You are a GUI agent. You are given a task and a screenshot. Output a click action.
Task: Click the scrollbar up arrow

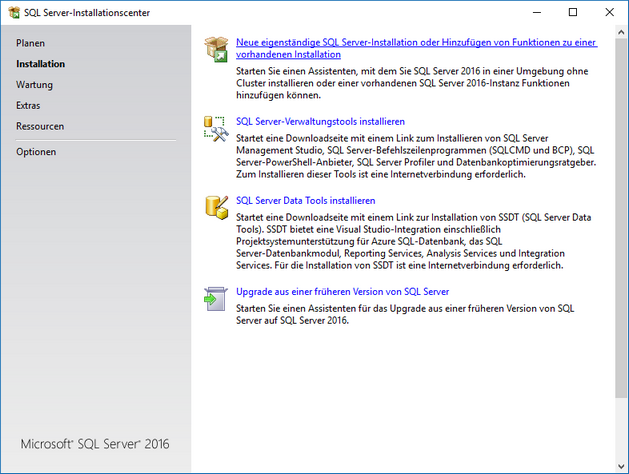(x=621, y=32)
